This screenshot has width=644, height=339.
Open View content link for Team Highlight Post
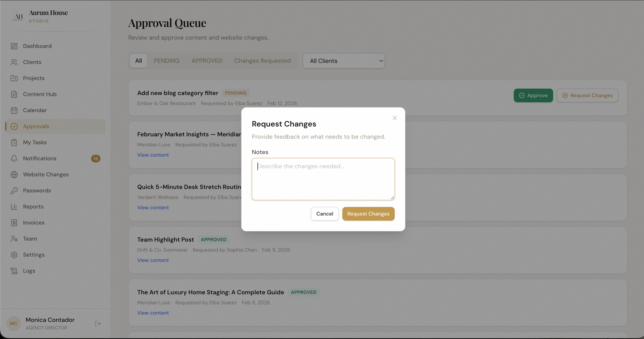(x=153, y=260)
